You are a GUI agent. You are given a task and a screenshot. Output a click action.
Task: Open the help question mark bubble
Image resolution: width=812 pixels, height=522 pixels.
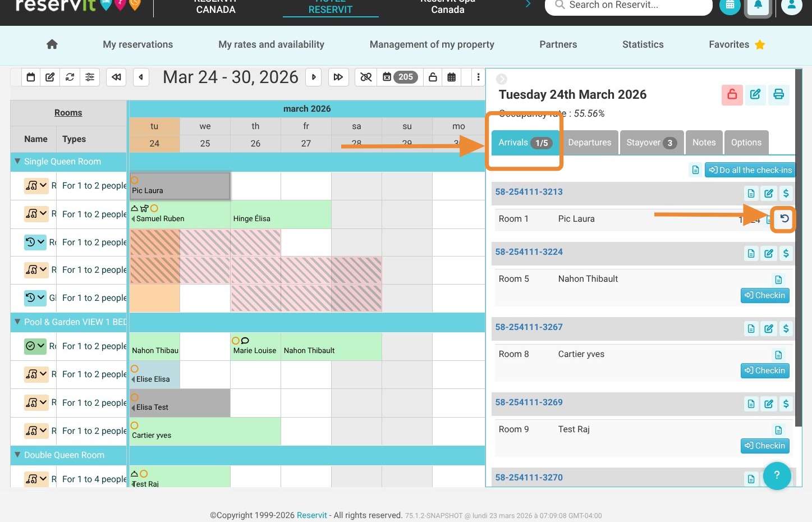(x=777, y=476)
